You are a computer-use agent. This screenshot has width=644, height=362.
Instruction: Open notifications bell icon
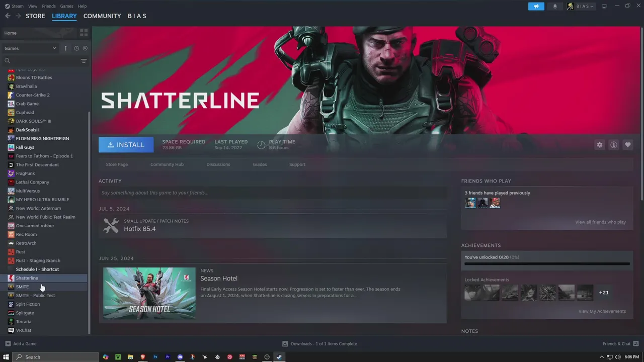point(555,6)
